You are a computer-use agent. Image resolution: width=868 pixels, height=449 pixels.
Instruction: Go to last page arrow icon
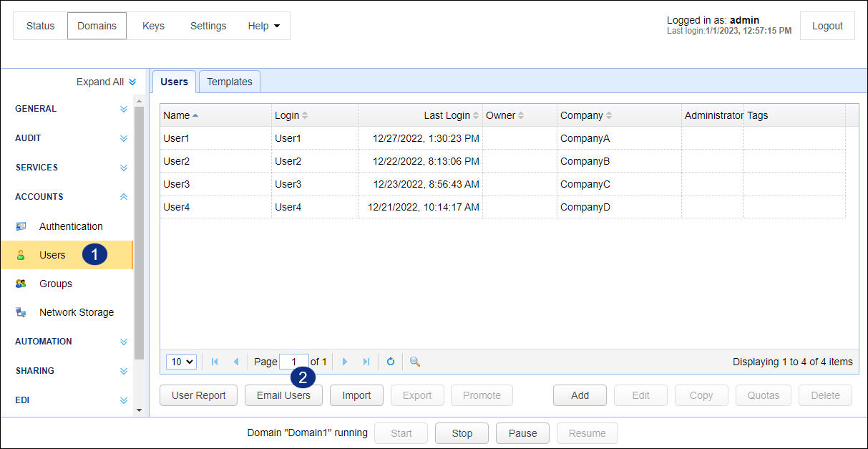coord(366,362)
